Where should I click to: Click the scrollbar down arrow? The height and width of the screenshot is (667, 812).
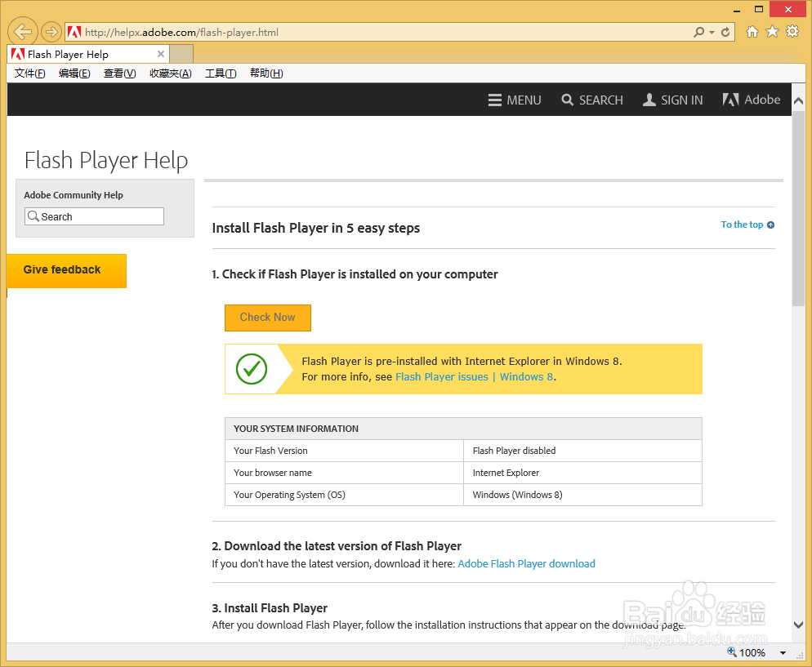tap(798, 625)
